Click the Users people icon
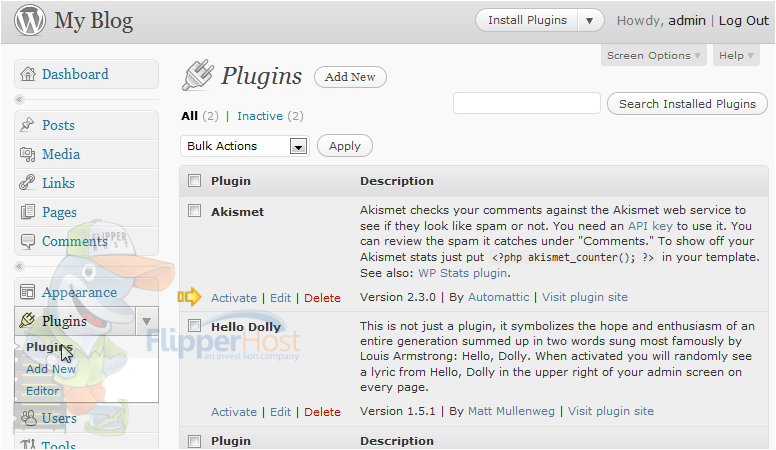This screenshot has height=450, width=776. point(29,418)
